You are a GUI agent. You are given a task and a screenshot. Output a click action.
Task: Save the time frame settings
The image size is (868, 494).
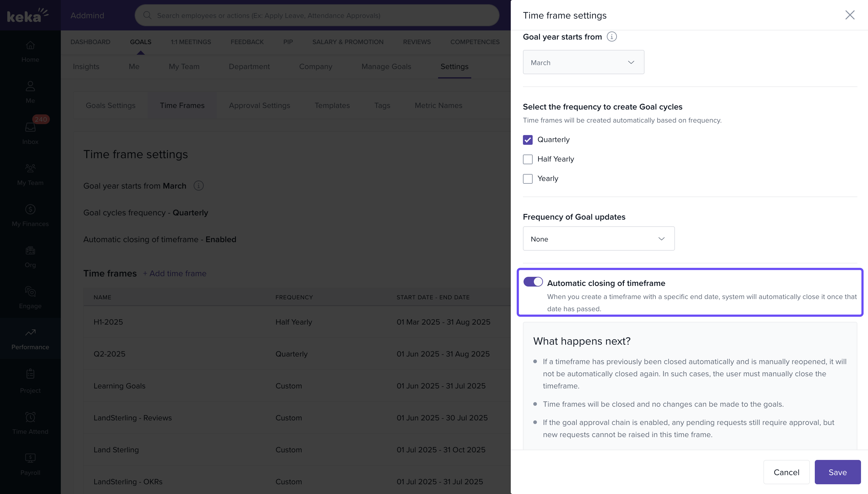tap(838, 472)
